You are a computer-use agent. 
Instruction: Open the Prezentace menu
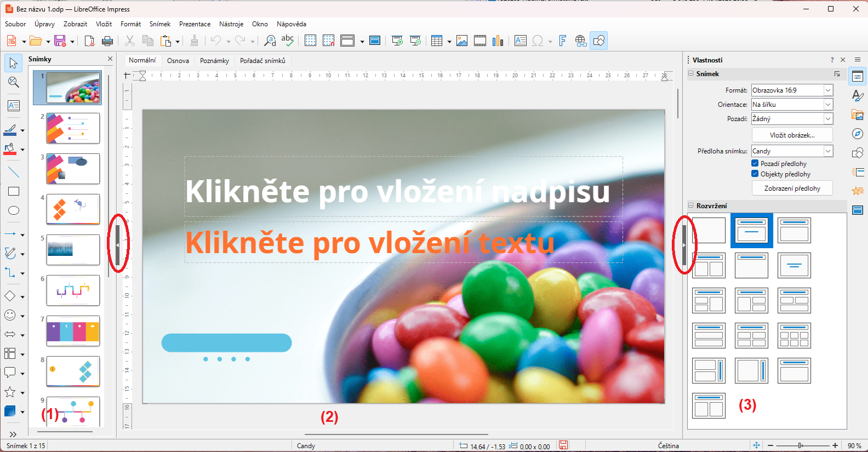[x=195, y=24]
